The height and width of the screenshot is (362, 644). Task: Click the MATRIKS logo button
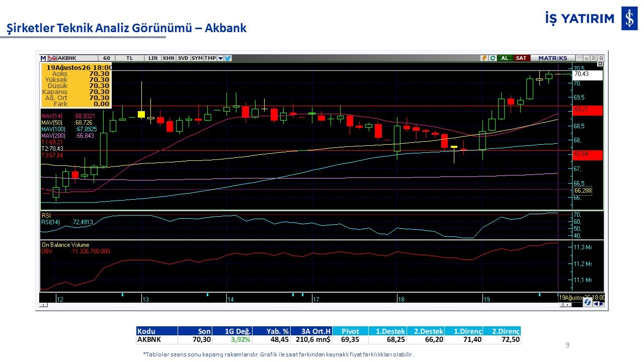(x=553, y=58)
